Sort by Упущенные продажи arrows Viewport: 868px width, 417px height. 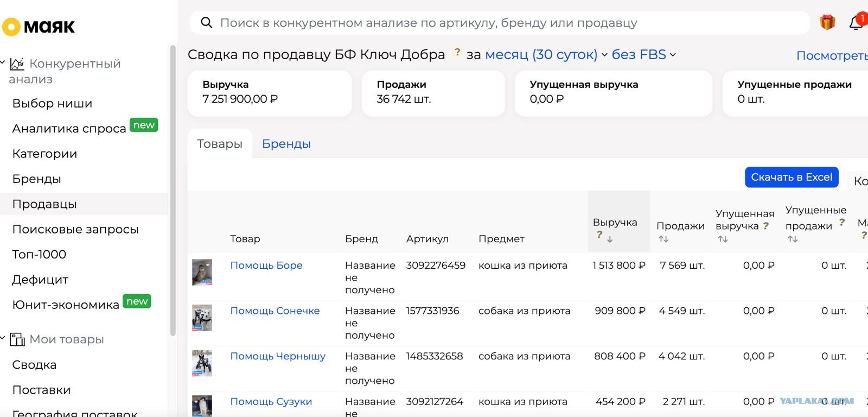click(x=792, y=239)
